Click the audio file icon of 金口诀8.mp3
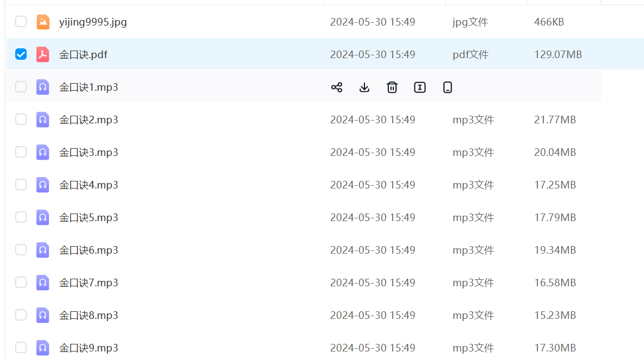This screenshot has width=644, height=358. 43,315
